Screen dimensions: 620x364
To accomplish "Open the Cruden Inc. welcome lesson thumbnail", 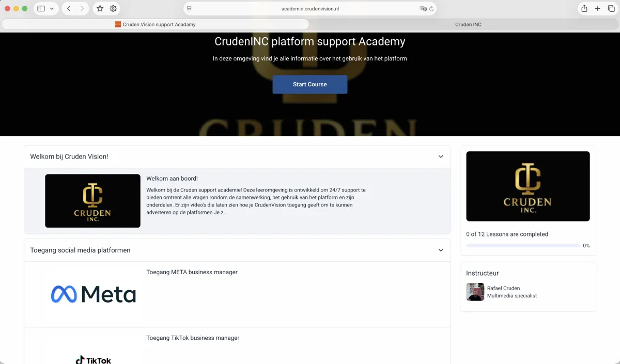I will [92, 201].
